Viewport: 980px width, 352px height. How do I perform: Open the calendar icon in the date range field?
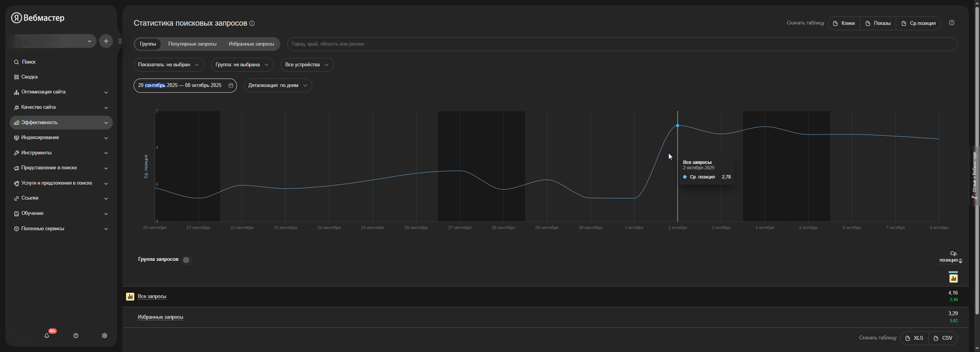point(231,85)
